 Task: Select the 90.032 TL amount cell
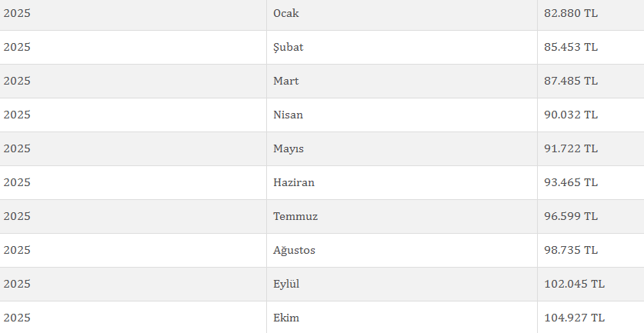tap(571, 115)
